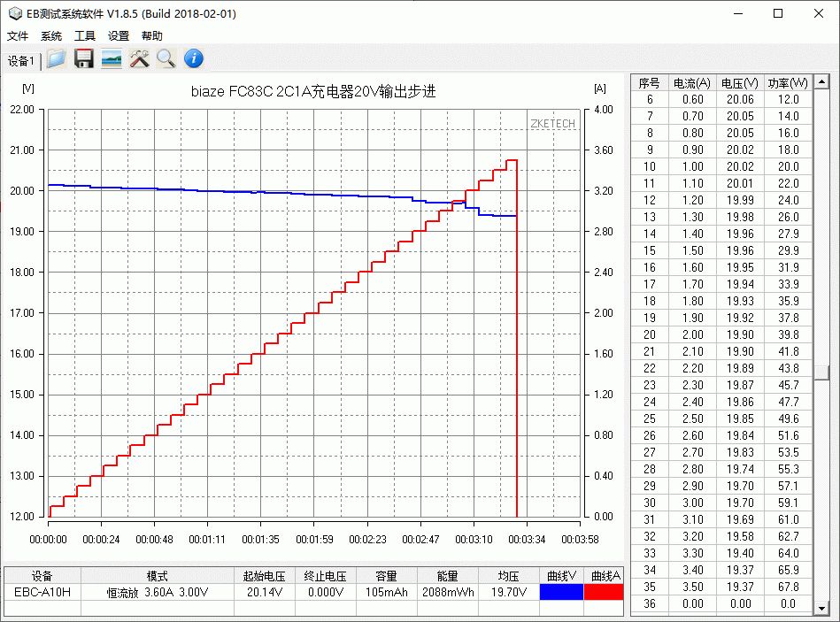The image size is (840, 622).
Task: Click the 终止电压 header cell
Action: (x=325, y=576)
